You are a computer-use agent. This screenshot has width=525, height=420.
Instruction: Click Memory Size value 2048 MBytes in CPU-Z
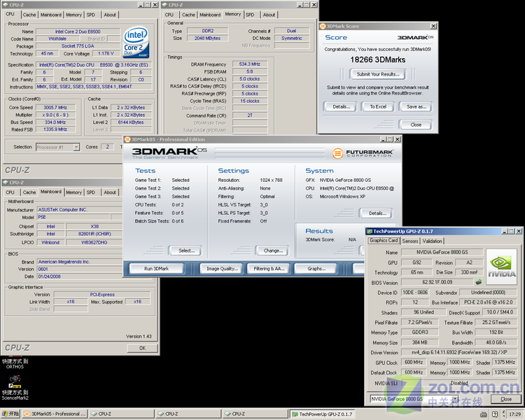[x=207, y=38]
